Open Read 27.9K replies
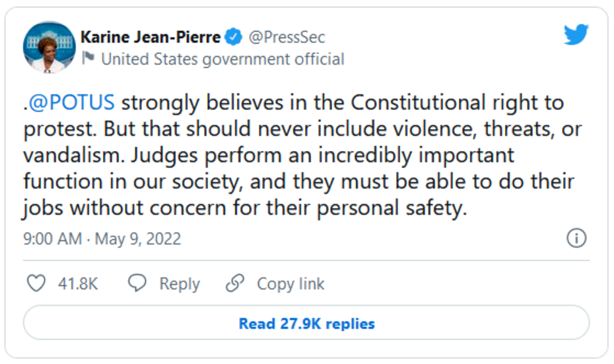This screenshot has height=364, width=614. [306, 324]
